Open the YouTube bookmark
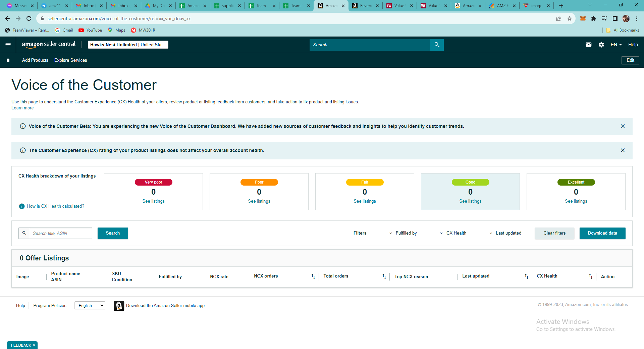 click(90, 30)
